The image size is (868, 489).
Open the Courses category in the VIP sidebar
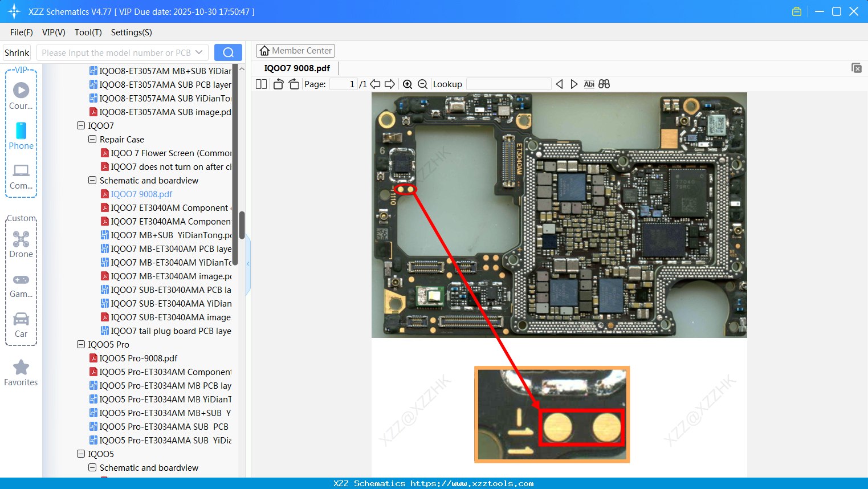pyautogui.click(x=21, y=96)
